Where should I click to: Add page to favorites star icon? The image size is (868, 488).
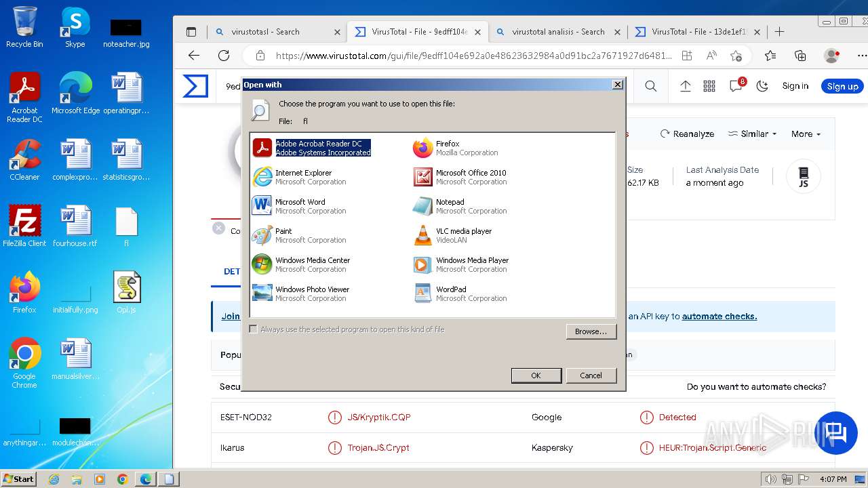pos(736,56)
